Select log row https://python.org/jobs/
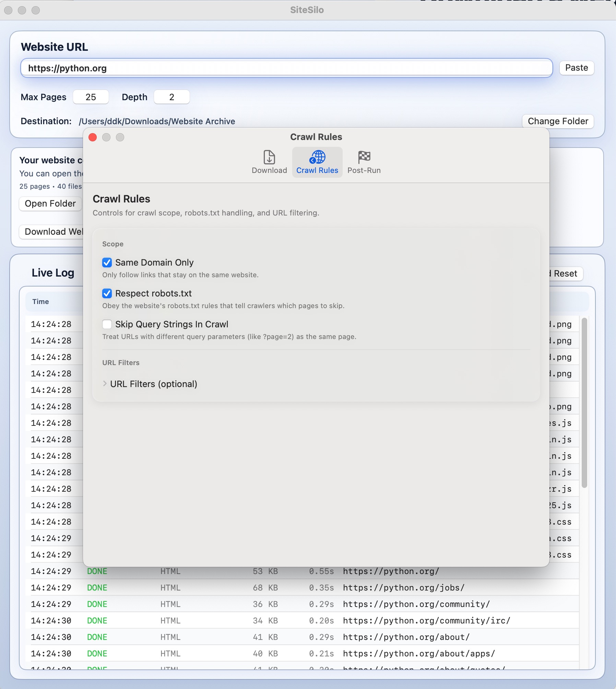This screenshot has height=689, width=616. tap(302, 587)
